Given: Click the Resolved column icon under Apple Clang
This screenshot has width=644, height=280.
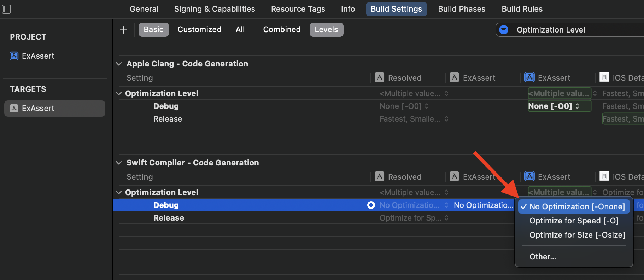Looking at the screenshot, I should tap(379, 77).
